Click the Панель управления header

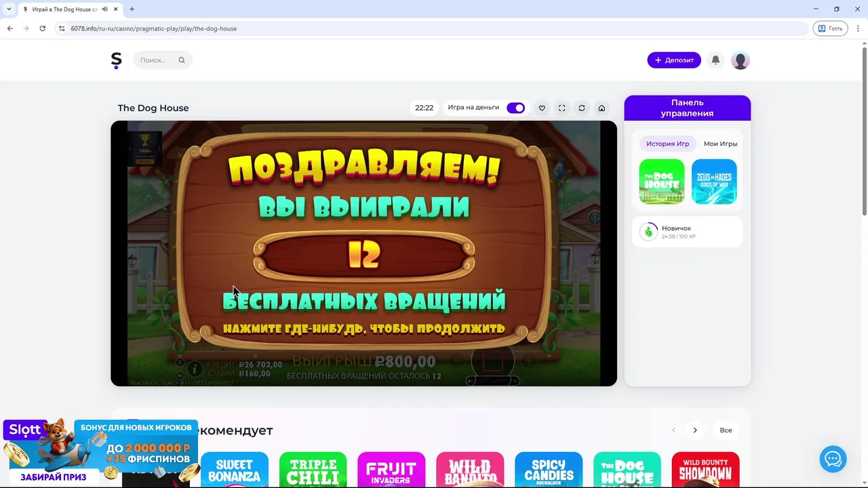tap(687, 108)
